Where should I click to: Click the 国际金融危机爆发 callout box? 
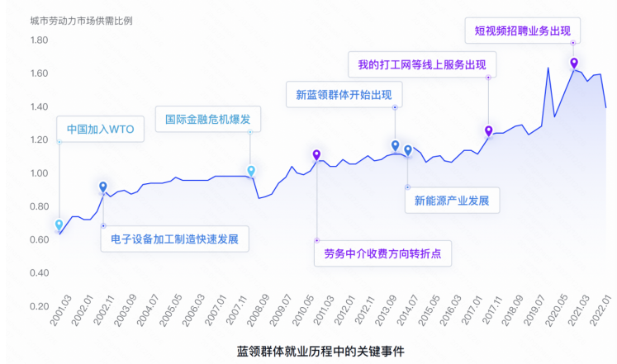tap(208, 119)
